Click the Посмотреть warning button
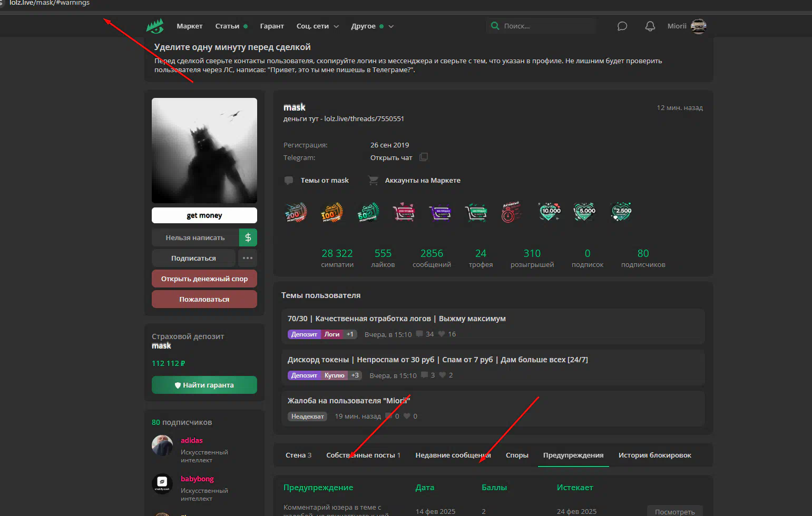The width and height of the screenshot is (812, 516). (x=675, y=511)
